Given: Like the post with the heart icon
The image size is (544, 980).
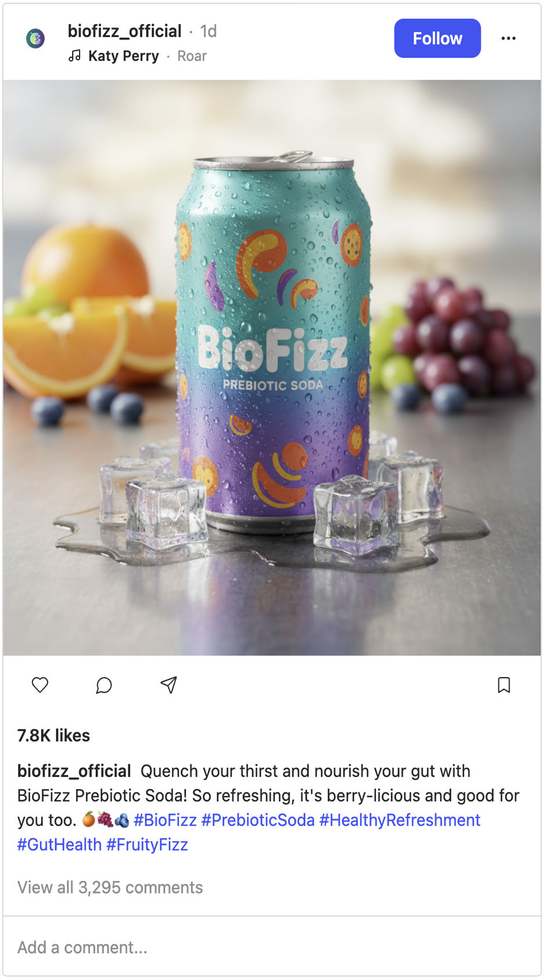Looking at the screenshot, I should tap(40, 685).
